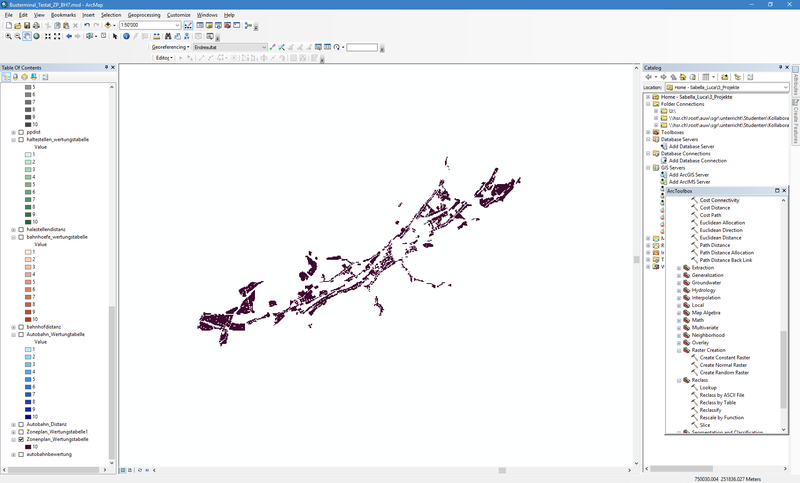This screenshot has height=483, width=800.
Task: Click the Save map document icon
Action: coord(27,25)
